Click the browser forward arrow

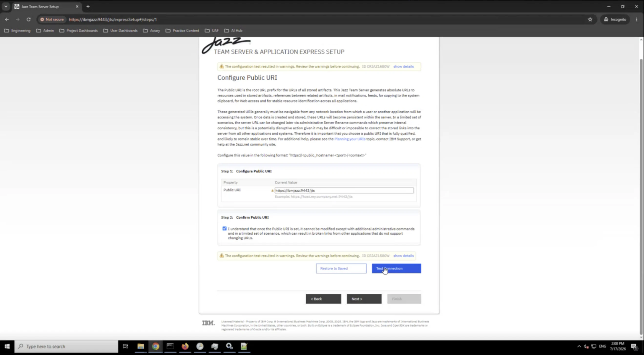18,20
